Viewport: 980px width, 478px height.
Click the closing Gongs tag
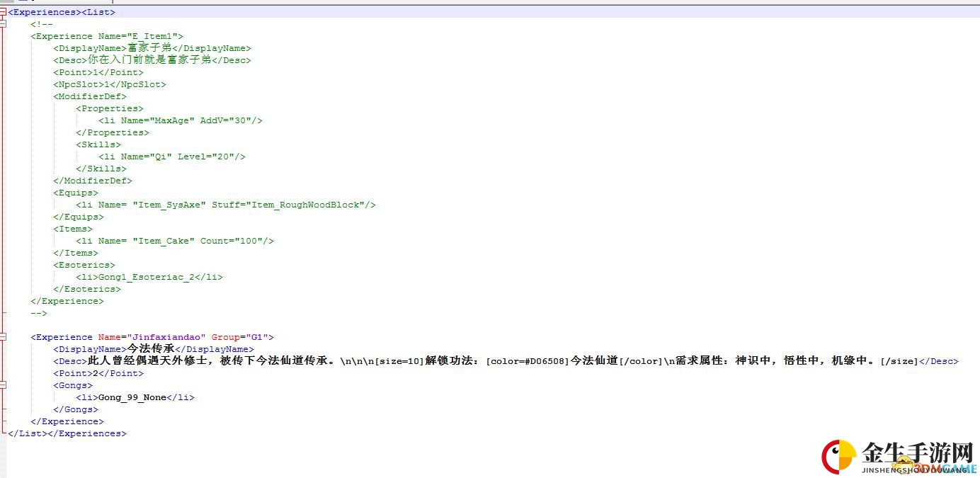click(76, 409)
